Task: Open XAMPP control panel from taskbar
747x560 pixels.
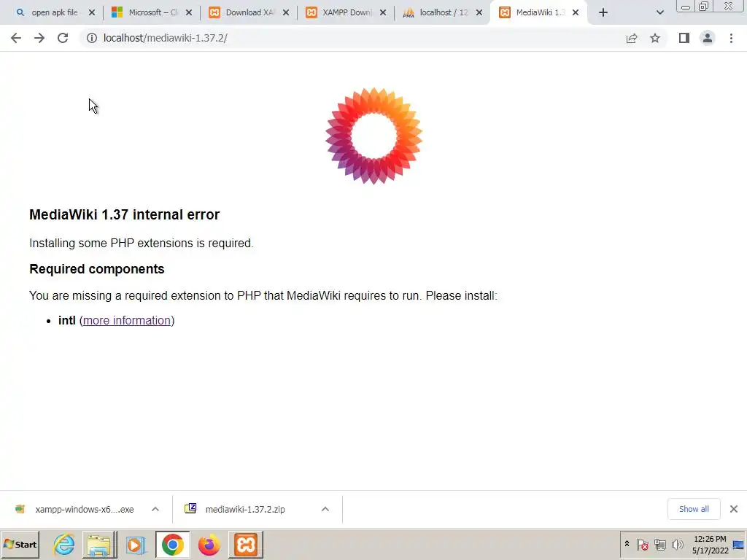Action: 246,545
